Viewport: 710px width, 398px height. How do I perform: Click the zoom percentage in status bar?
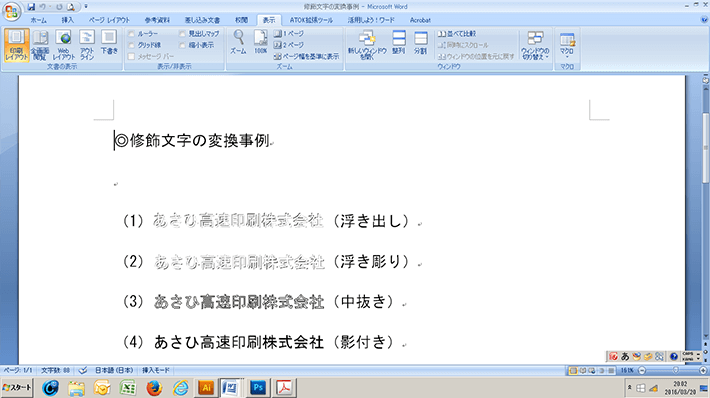click(627, 370)
